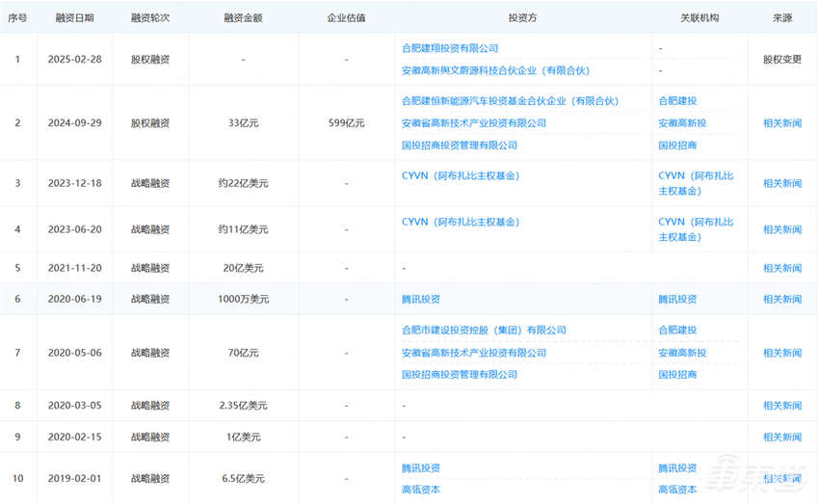This screenshot has width=819, height=504.
Task: Click the 融资金额 column header
Action: pos(243,18)
